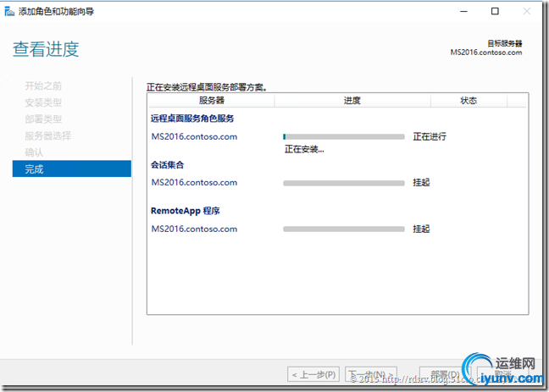Select the highlighted 完成 step
Screen dimensions: 549x392
coord(72,168)
